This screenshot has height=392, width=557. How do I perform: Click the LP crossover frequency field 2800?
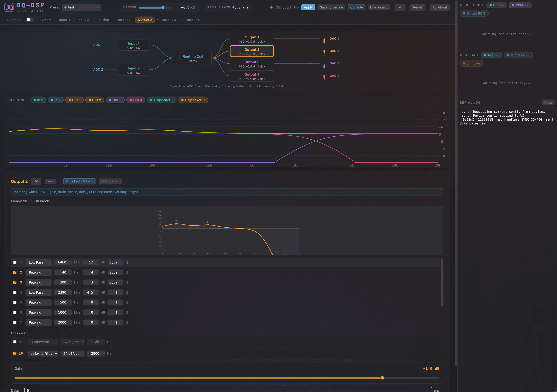tap(96, 353)
